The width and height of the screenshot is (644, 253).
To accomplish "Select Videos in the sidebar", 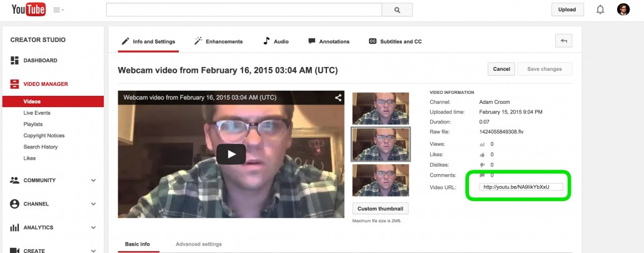I will tap(53, 101).
